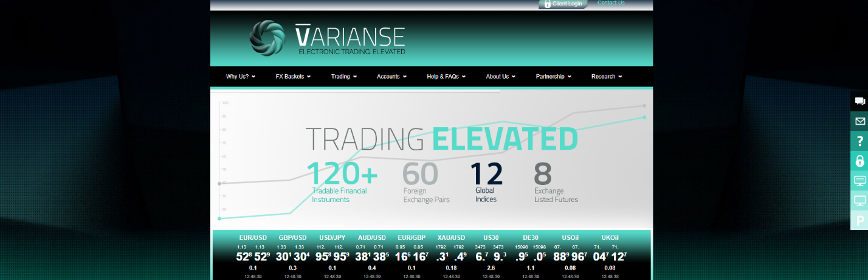This screenshot has height=280, width=868.
Task: Select the DE30 index quote label
Action: tap(531, 238)
